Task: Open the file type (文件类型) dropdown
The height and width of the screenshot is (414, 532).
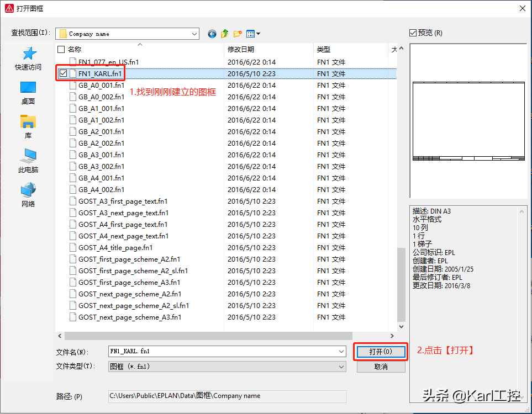Action: [x=341, y=366]
